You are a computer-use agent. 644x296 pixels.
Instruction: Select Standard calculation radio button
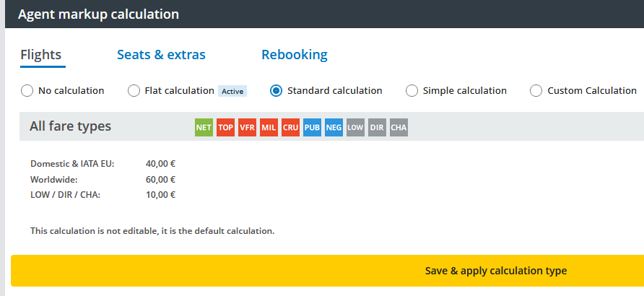[x=276, y=91]
